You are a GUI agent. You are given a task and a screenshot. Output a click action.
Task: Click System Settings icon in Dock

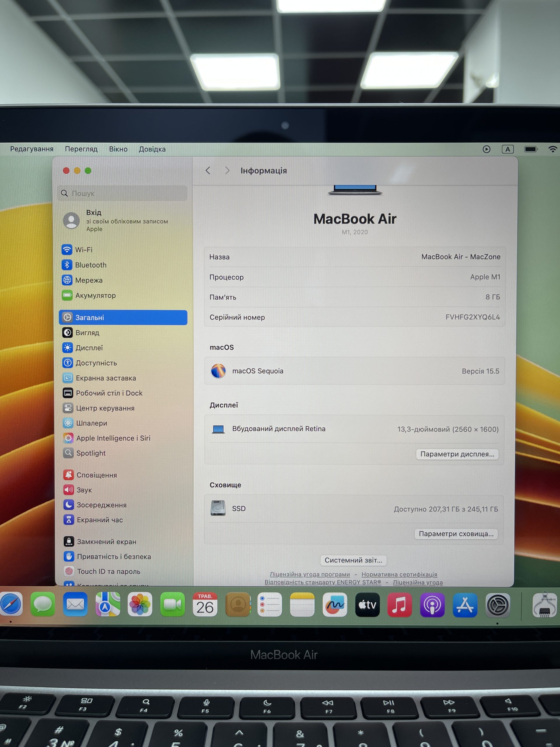pos(497,605)
